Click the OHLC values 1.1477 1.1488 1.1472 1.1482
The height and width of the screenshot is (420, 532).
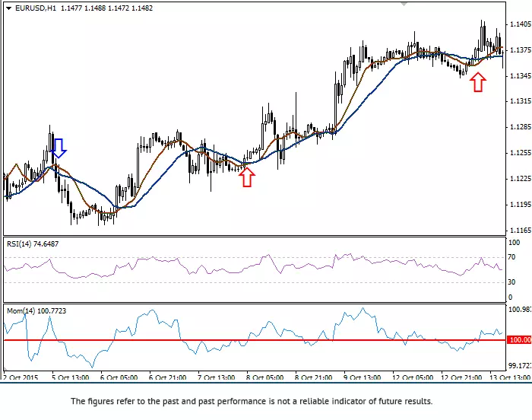point(106,8)
